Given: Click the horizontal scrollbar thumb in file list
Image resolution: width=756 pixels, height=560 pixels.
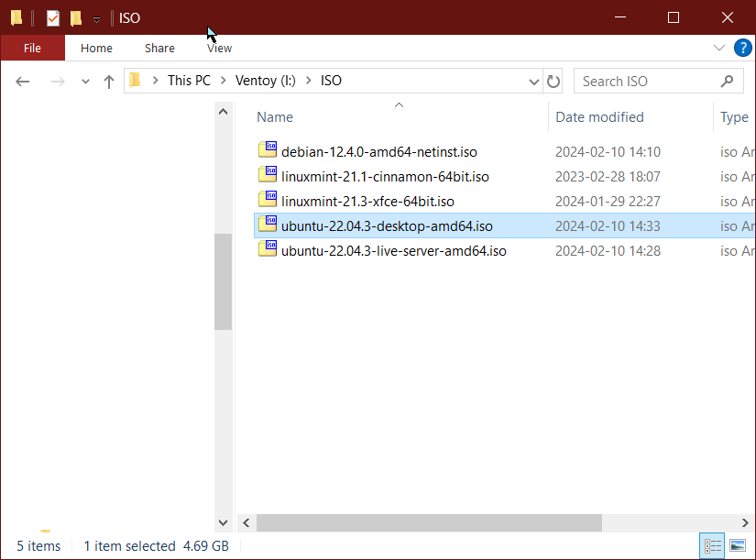Looking at the screenshot, I should [428, 522].
